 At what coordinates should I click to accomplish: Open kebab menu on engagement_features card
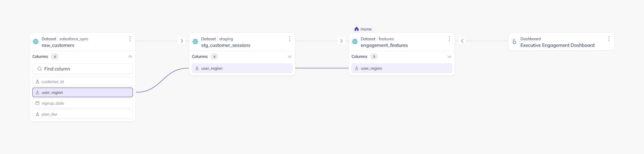[x=449, y=39]
